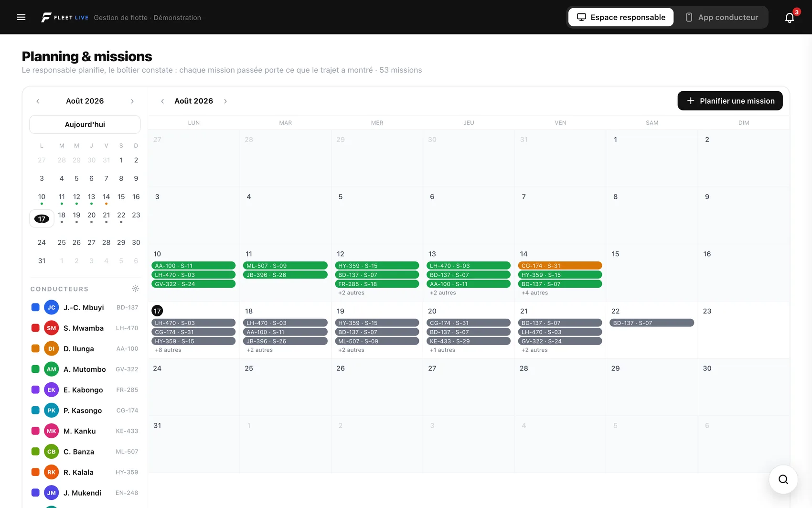Expand '+8 autres' on August 17

coord(168,350)
